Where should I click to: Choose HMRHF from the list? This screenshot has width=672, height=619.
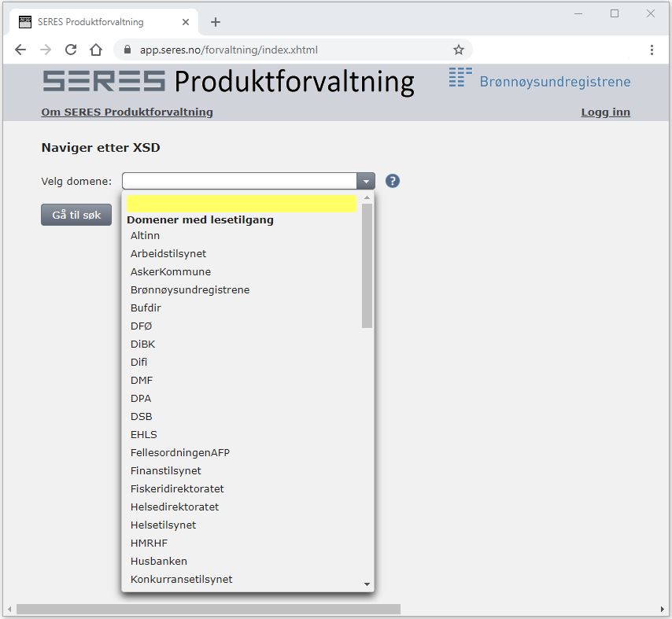pyautogui.click(x=242, y=543)
